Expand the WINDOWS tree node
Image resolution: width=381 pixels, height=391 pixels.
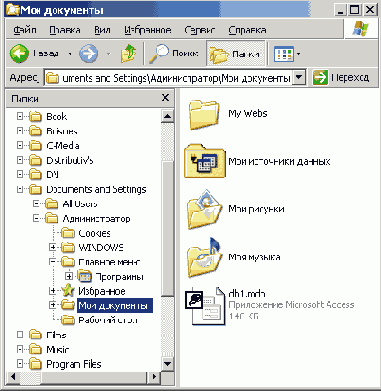pyautogui.click(x=53, y=247)
